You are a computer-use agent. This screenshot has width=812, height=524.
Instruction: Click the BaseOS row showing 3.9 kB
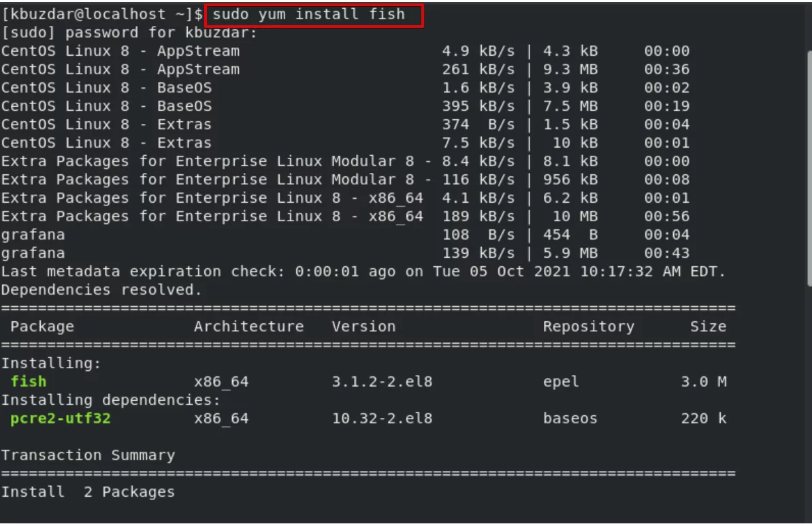345,88
